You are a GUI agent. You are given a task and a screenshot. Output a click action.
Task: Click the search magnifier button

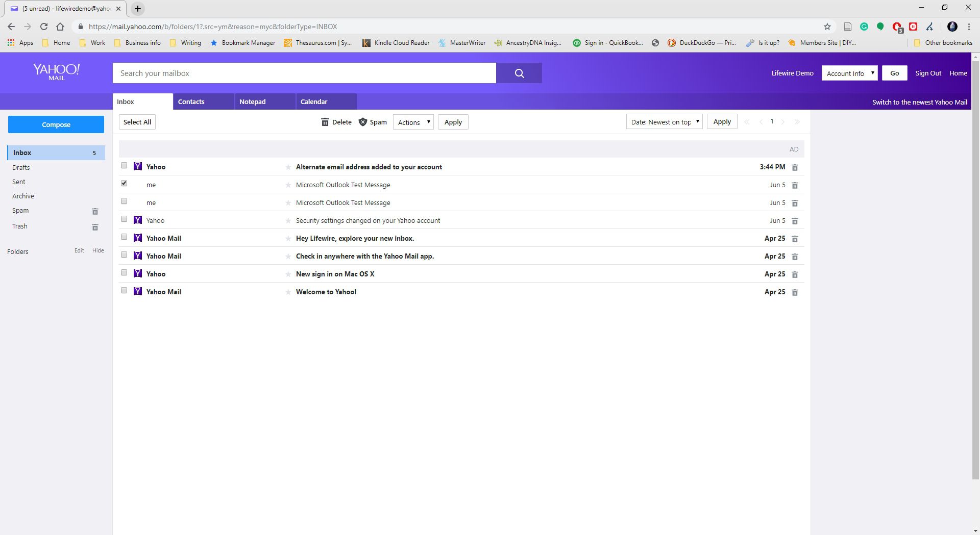point(519,73)
